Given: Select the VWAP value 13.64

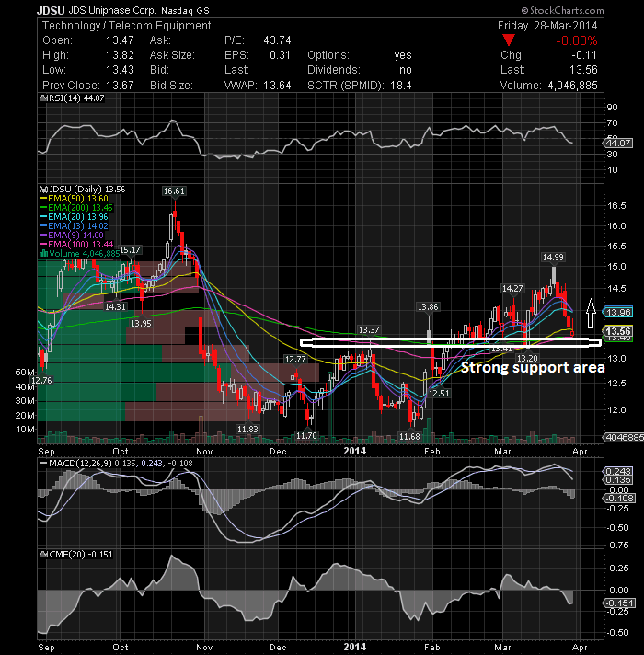Looking at the screenshot, I should click(277, 86).
